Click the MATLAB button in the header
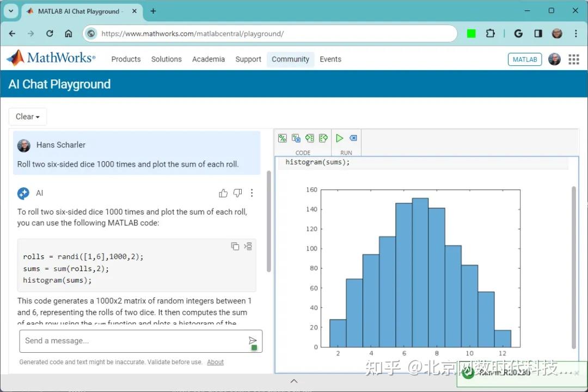588x392 pixels. tap(524, 59)
